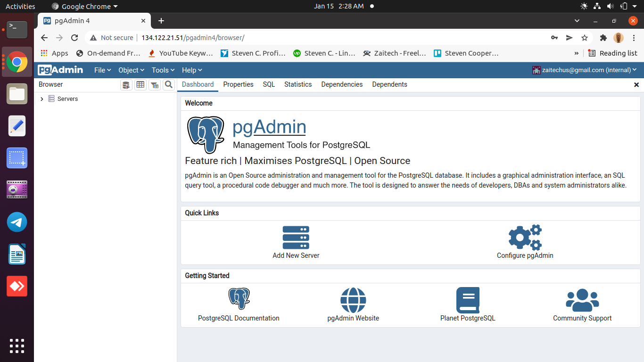This screenshot has width=644, height=362.
Task: Open the screenshot tool from the dock
Action: coord(17,158)
